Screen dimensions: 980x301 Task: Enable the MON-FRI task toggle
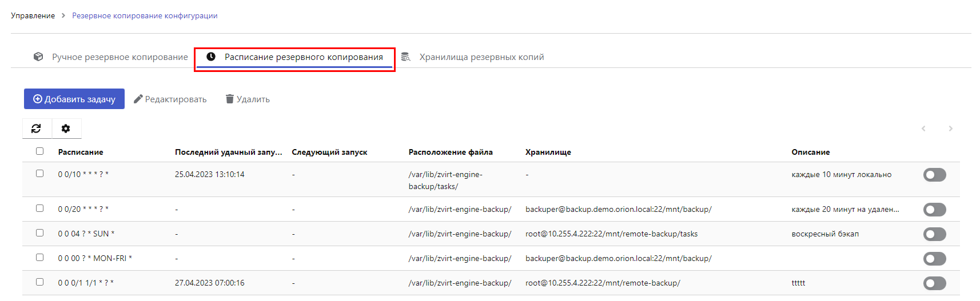[x=934, y=259]
